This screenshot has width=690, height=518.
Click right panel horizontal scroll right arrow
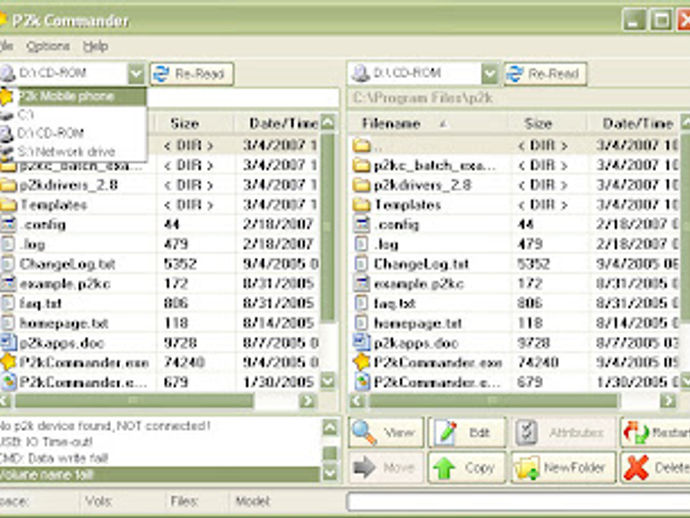[x=668, y=400]
